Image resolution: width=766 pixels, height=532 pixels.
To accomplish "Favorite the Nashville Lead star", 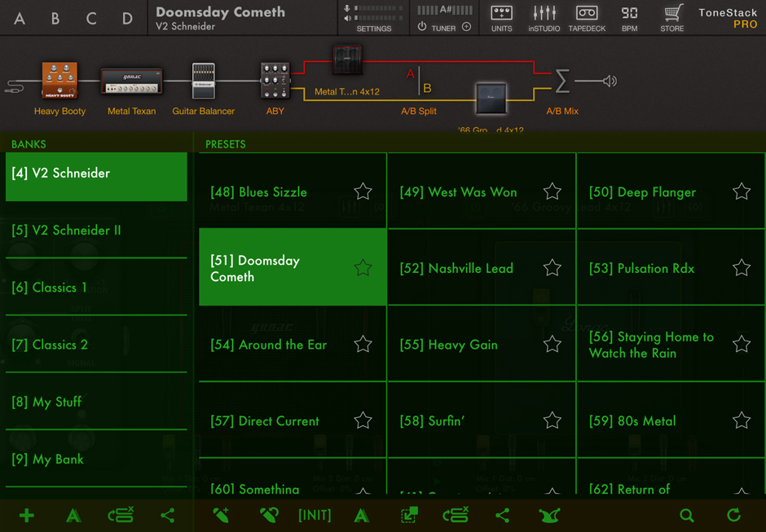I will [552, 268].
